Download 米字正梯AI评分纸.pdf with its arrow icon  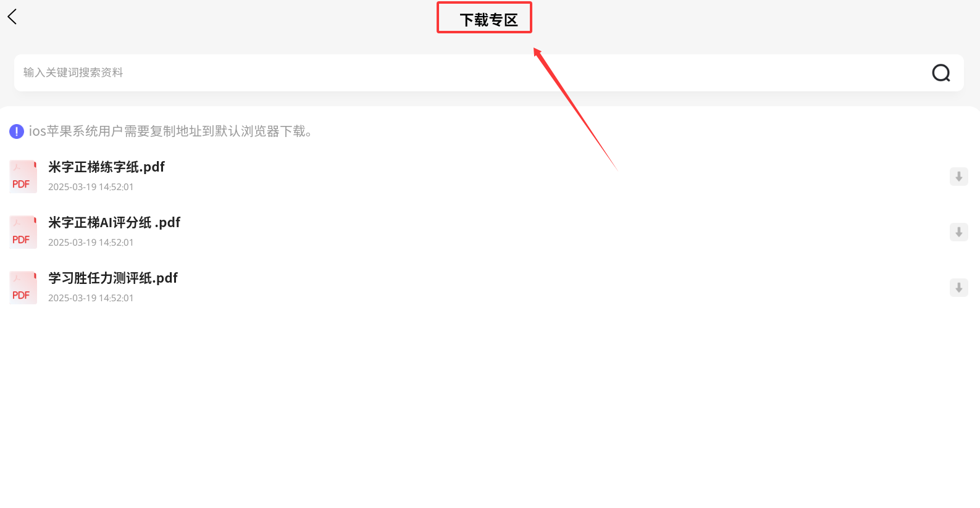(x=958, y=232)
